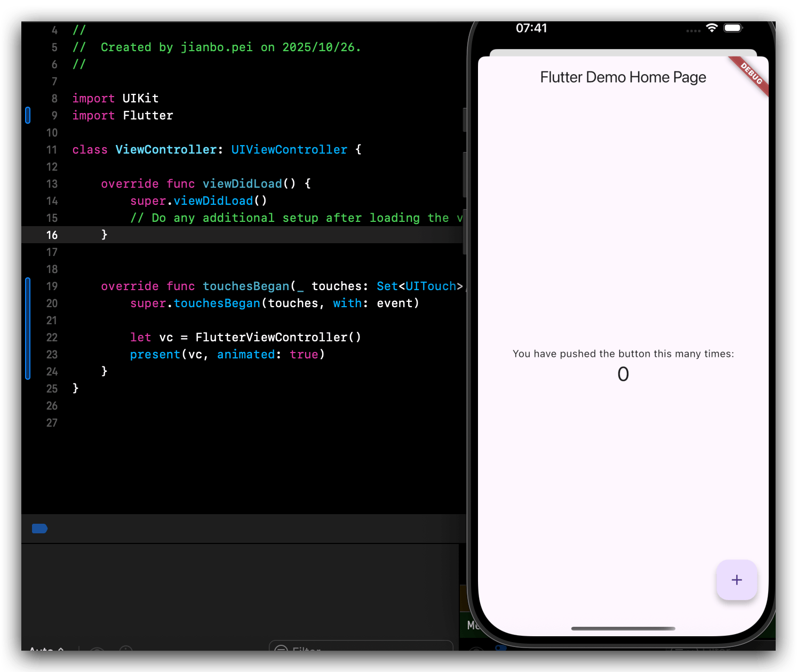
Task: Click the Filter field in debug area
Action: [363, 649]
